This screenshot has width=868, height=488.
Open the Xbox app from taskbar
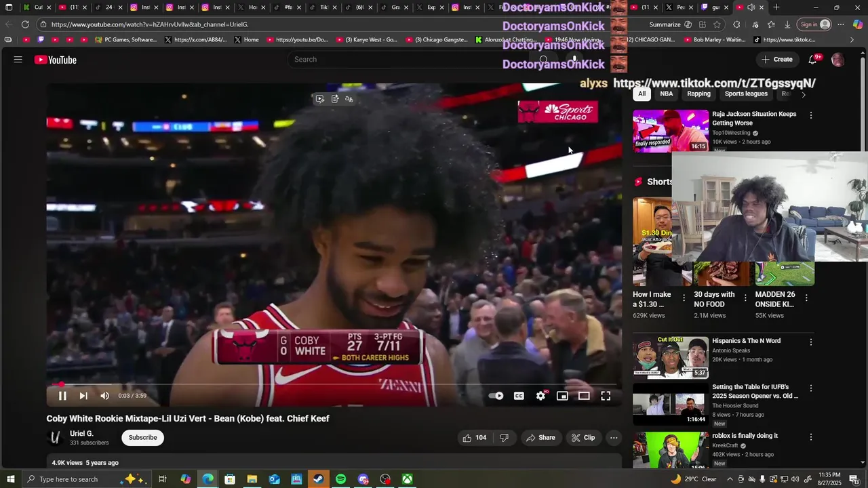coord(407,479)
